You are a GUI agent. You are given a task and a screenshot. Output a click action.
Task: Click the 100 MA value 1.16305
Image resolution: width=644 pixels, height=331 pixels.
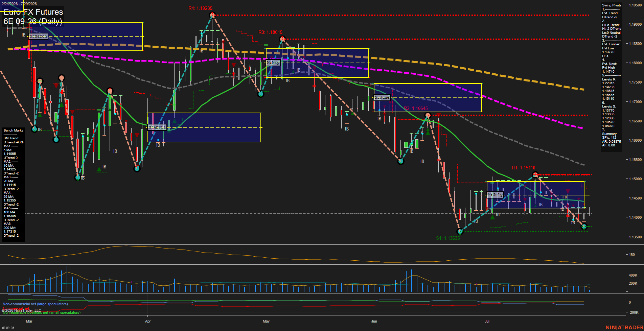tap(10, 216)
